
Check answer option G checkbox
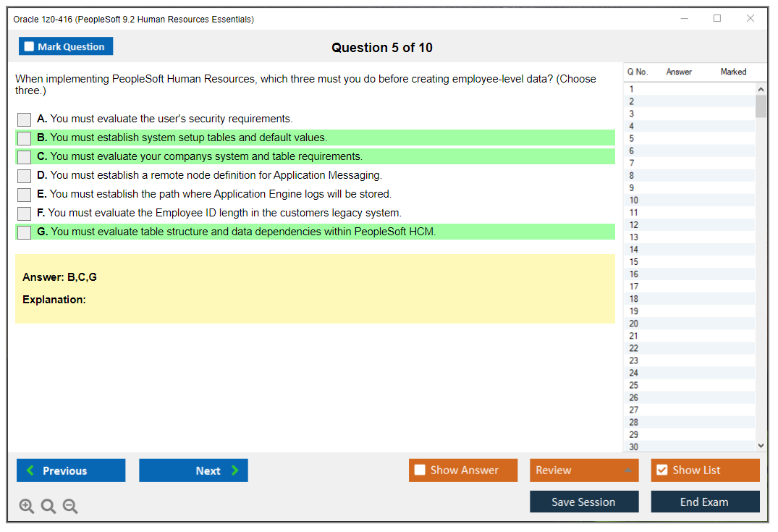(x=24, y=232)
